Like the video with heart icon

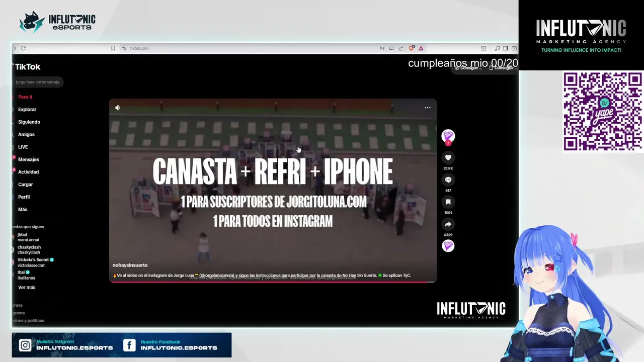(x=448, y=158)
